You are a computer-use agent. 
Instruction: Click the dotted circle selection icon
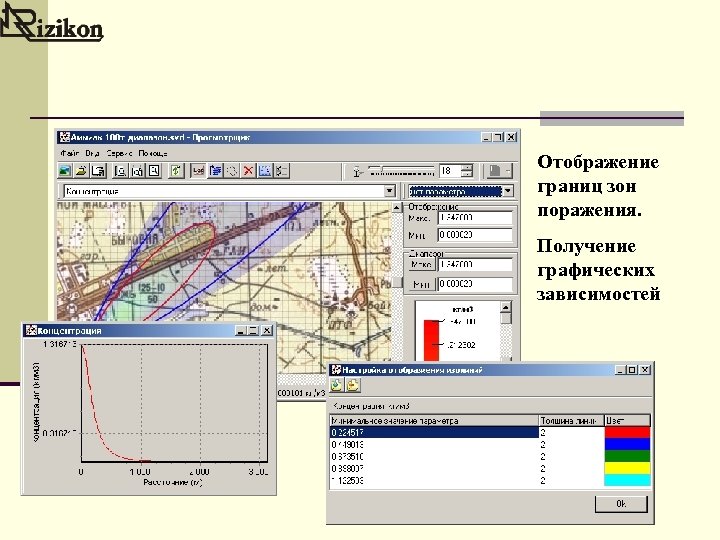coord(232,171)
